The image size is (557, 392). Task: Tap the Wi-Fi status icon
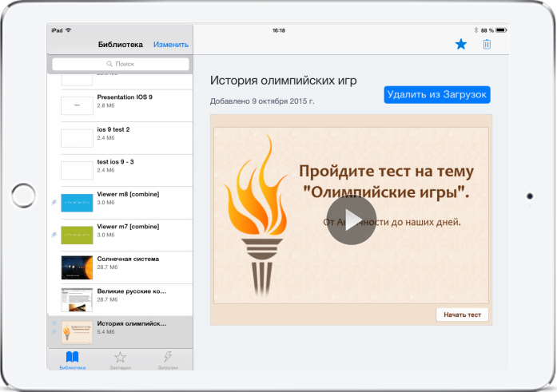click(x=68, y=30)
